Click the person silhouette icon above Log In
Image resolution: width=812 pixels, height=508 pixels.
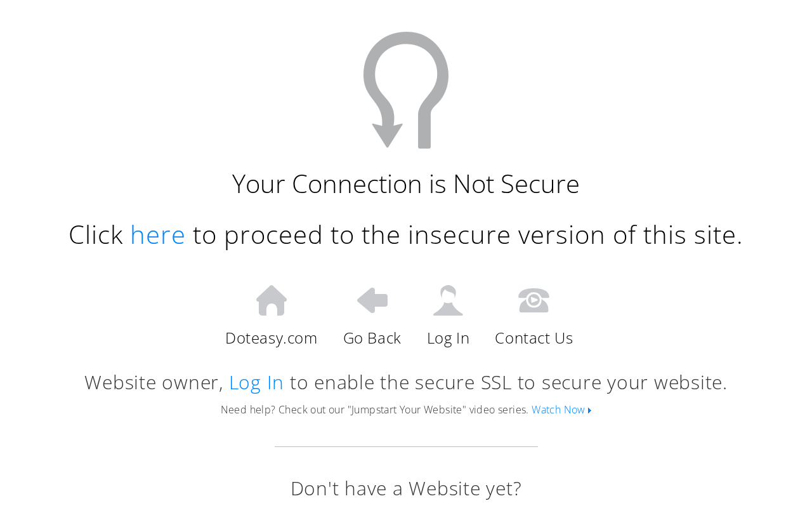pyautogui.click(x=448, y=300)
